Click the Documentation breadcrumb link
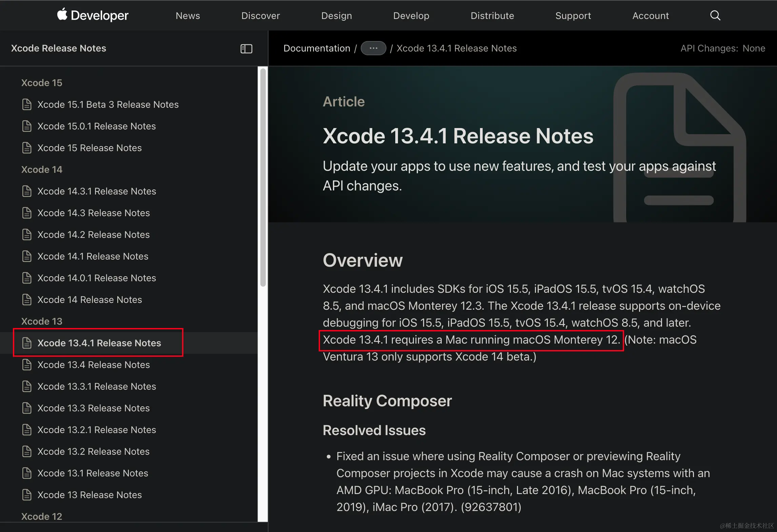 pyautogui.click(x=317, y=48)
